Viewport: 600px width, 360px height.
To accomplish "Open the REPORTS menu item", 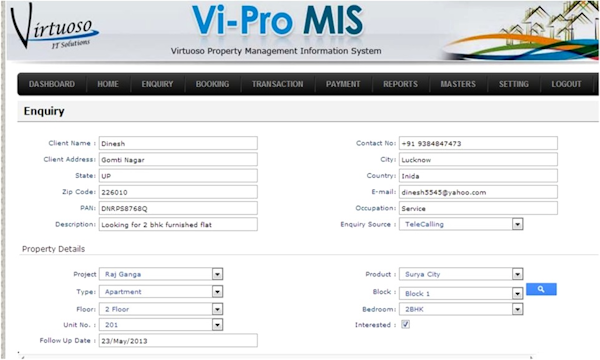I will point(400,84).
